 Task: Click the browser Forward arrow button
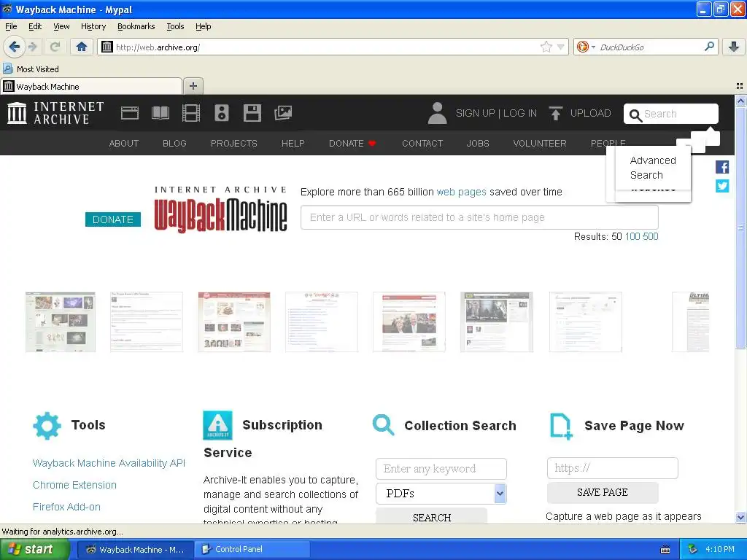33,47
